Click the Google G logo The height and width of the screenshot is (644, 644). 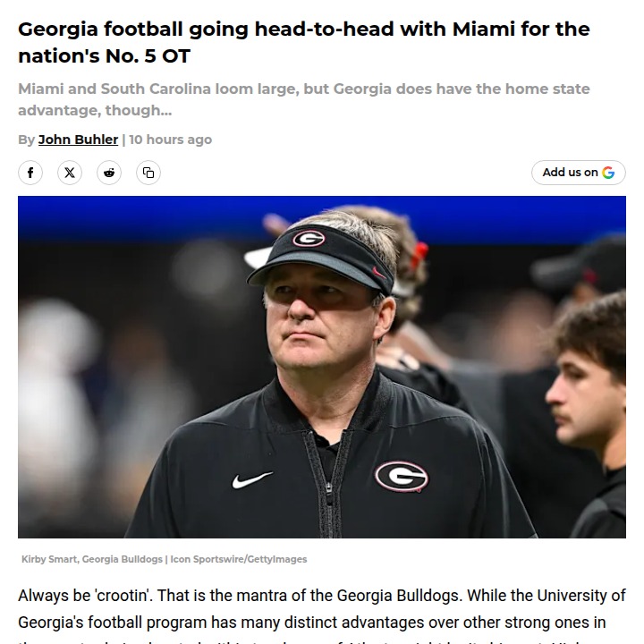[608, 173]
